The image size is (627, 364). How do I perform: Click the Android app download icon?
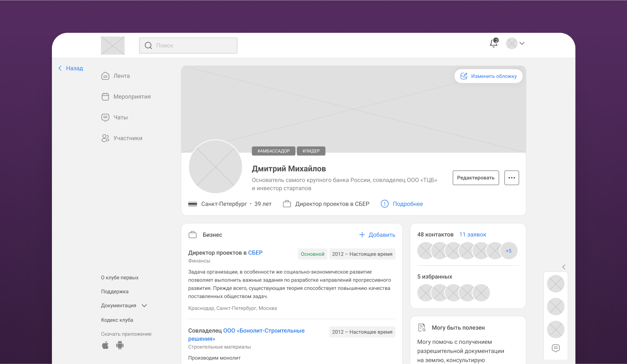coord(120,345)
